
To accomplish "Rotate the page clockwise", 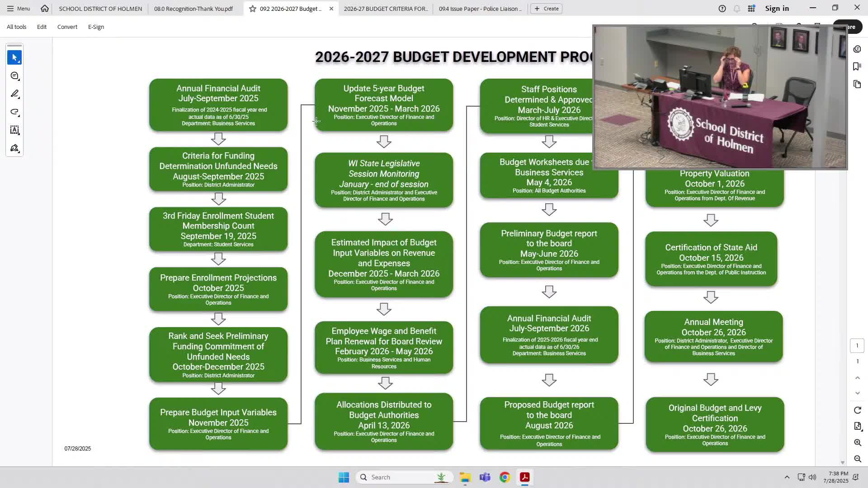I will (858, 410).
